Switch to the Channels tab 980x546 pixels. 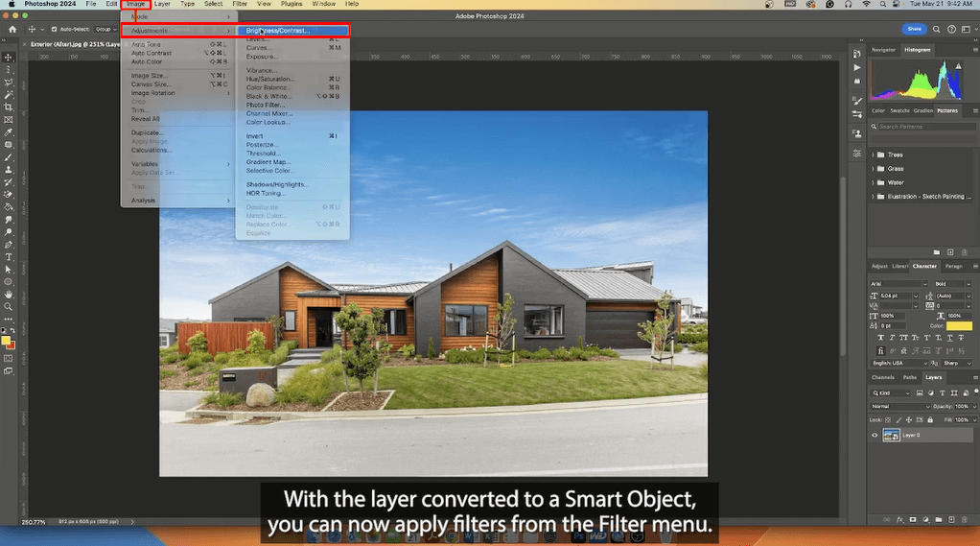pyautogui.click(x=882, y=378)
